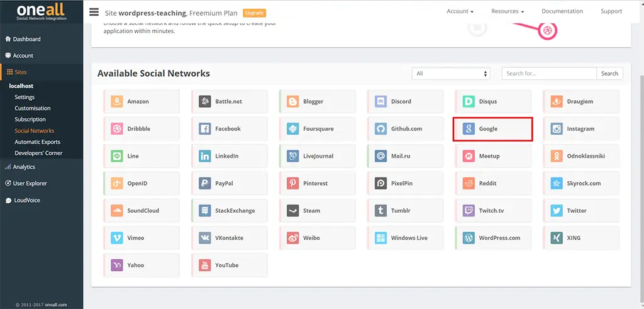This screenshot has height=309, width=644.
Task: Click the Tumblr network icon
Action: [380, 210]
